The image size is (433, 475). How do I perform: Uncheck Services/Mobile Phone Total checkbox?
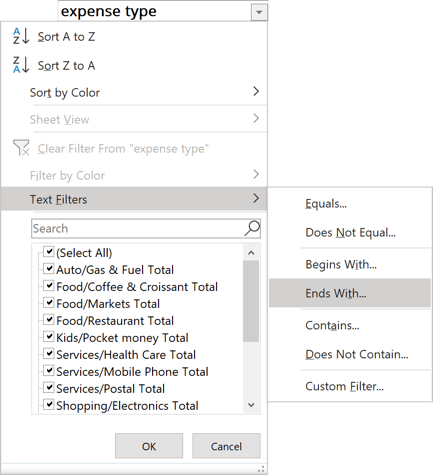tap(49, 370)
